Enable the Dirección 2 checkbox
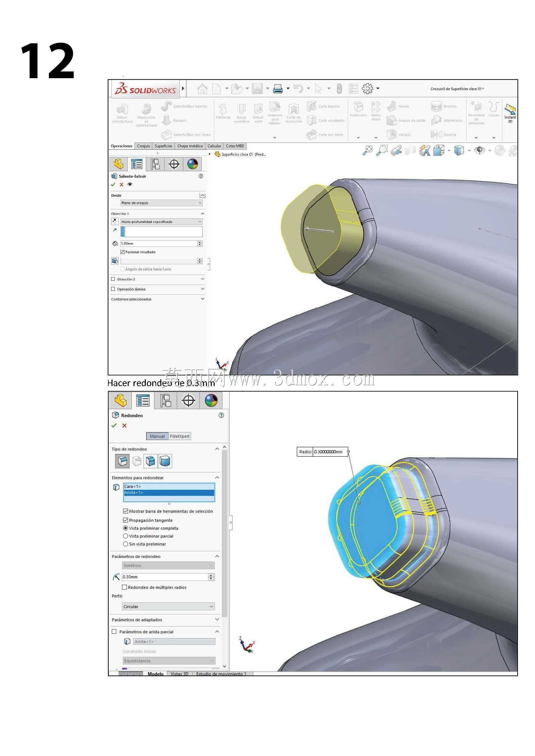535x756 pixels. [113, 279]
